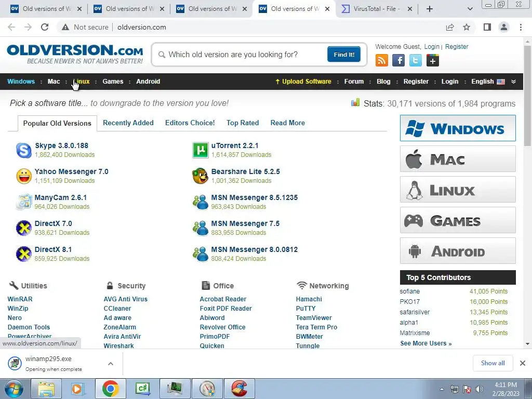Image resolution: width=532 pixels, height=399 pixels.
Task: Click the ManyCam icon
Action: point(24,202)
